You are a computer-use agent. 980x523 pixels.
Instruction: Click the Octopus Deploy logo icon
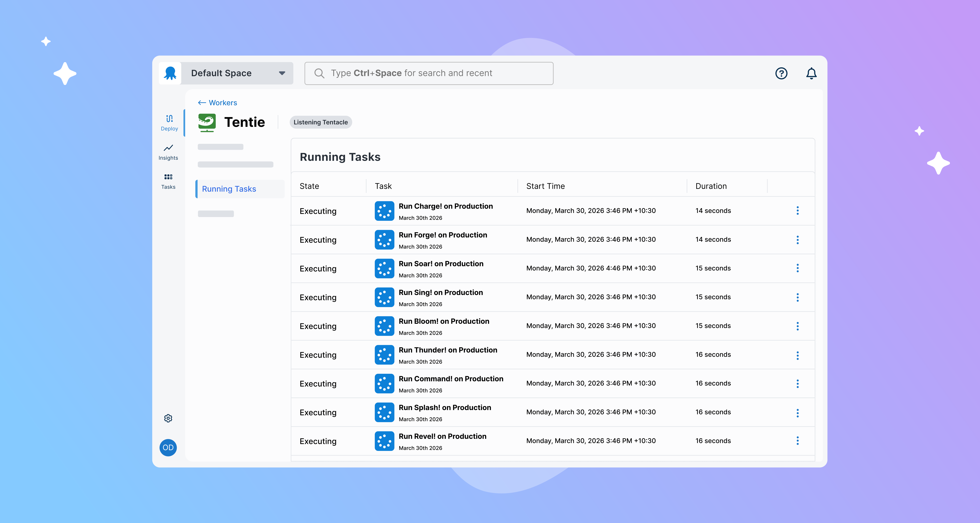(x=170, y=73)
